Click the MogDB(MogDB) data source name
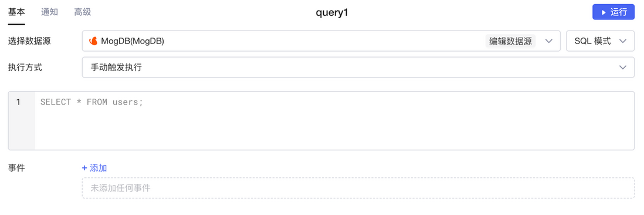 pyautogui.click(x=133, y=41)
